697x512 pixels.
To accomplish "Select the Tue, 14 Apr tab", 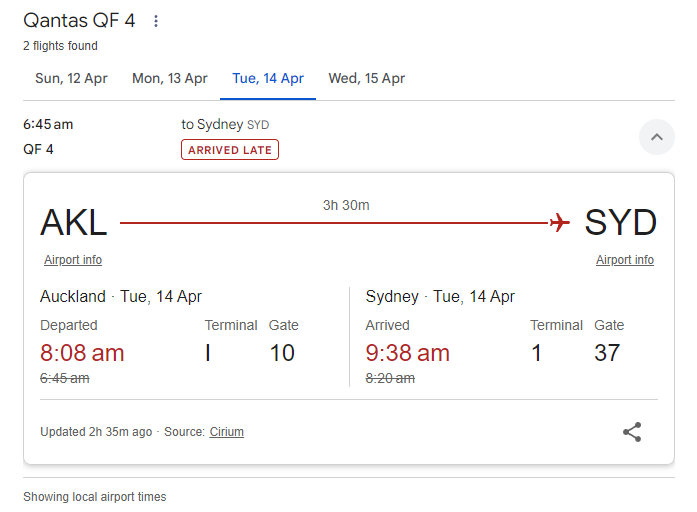I will [x=268, y=78].
